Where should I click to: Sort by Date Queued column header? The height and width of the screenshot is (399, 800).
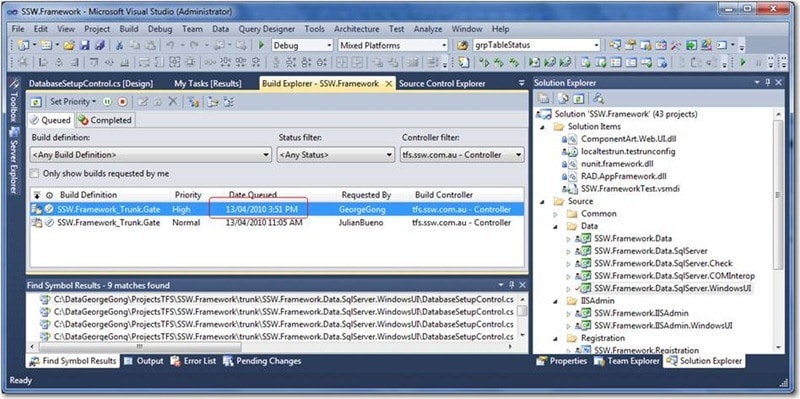click(x=253, y=195)
